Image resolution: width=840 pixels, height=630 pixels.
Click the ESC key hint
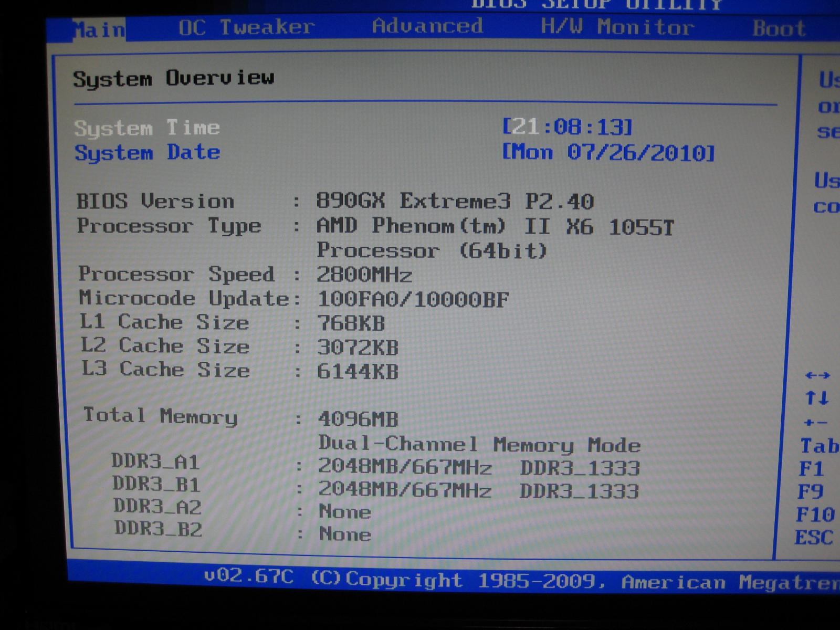(x=814, y=538)
